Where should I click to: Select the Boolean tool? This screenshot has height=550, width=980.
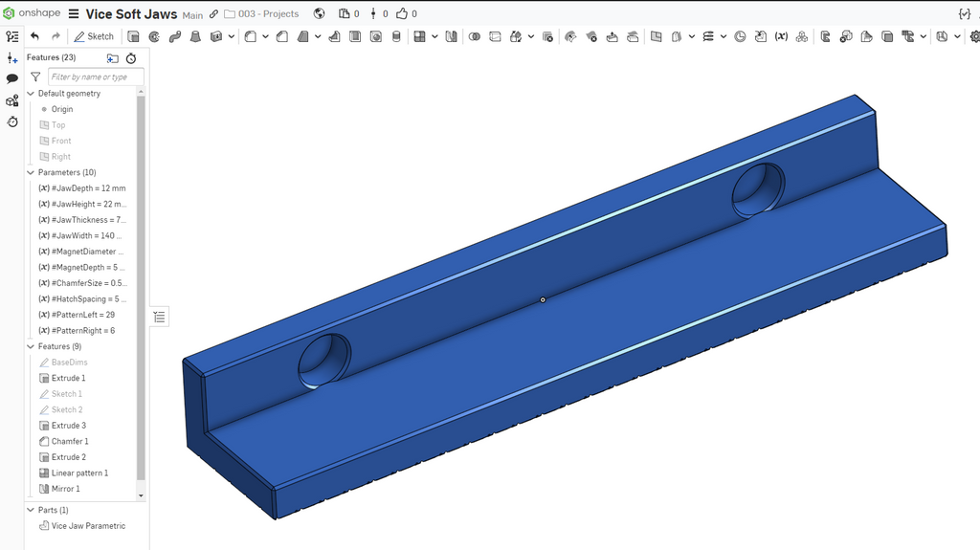click(475, 37)
